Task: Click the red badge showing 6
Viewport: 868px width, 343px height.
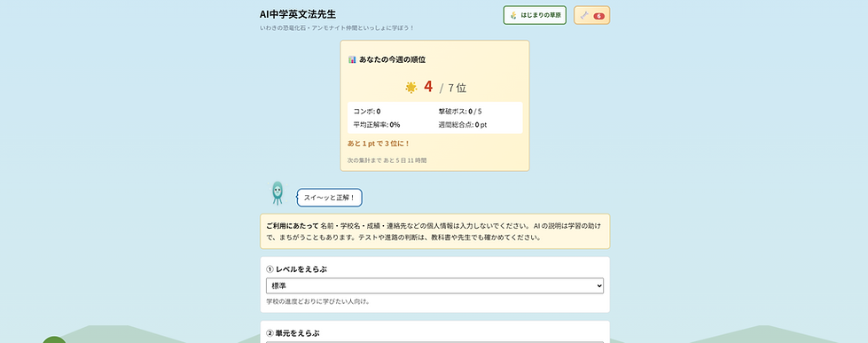Action: (598, 16)
